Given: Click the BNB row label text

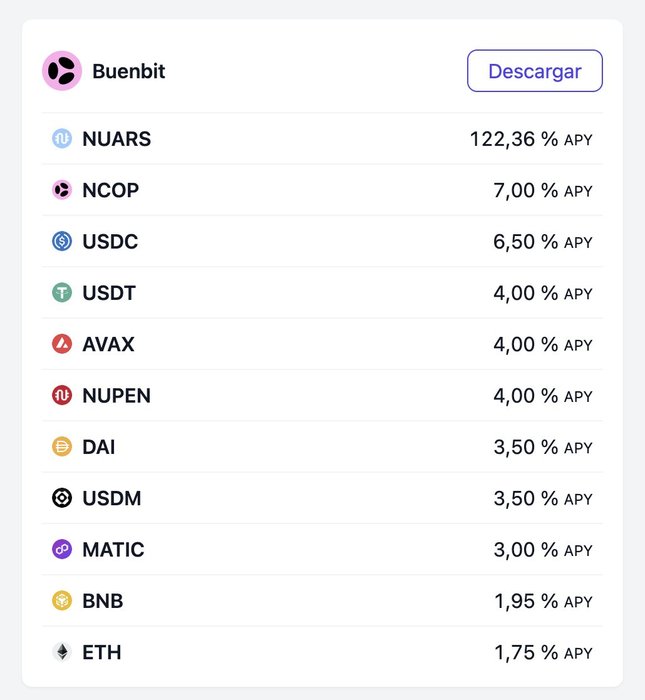Looking at the screenshot, I should coord(103,601).
